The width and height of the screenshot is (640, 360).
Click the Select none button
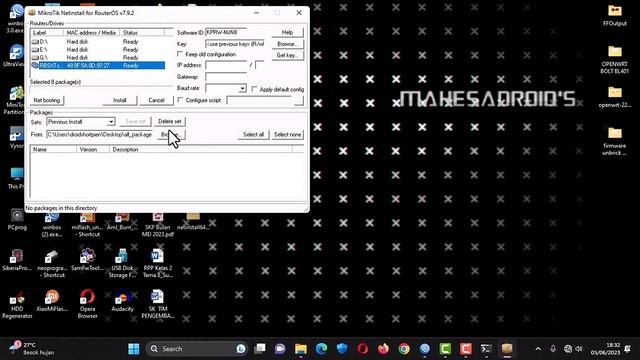(x=287, y=134)
